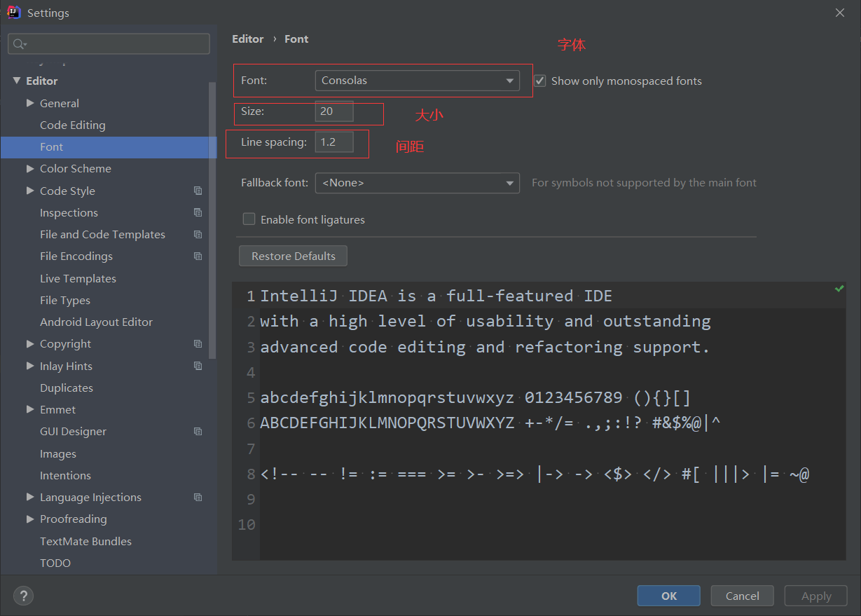Toggle Show only monospaced fonts checkbox
Screen dimensions: 861x616
(x=540, y=81)
